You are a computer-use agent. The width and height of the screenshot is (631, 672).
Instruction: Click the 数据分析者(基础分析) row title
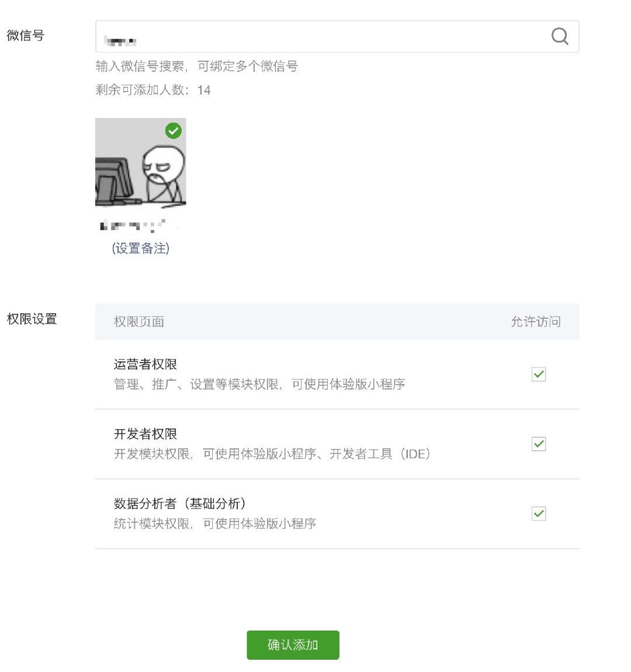[x=180, y=503]
